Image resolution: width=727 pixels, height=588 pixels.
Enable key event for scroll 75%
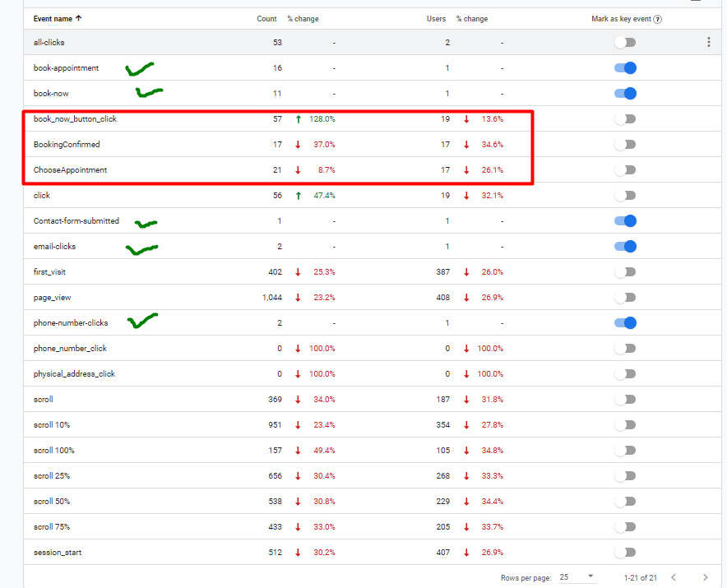625,527
